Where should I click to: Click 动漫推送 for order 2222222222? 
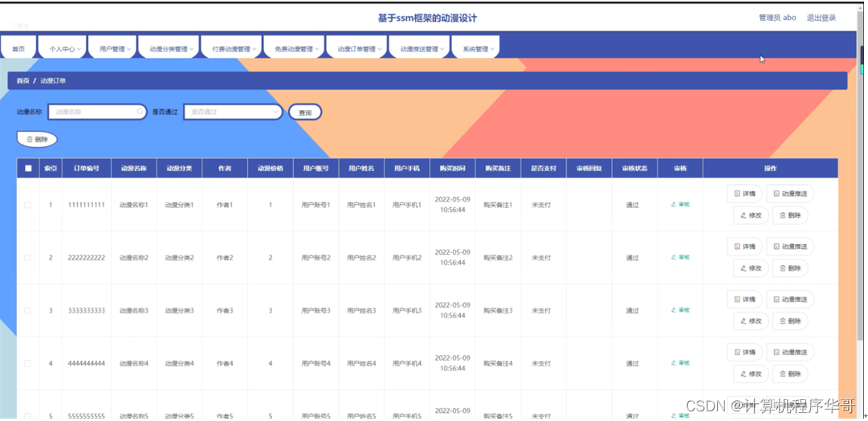point(790,247)
